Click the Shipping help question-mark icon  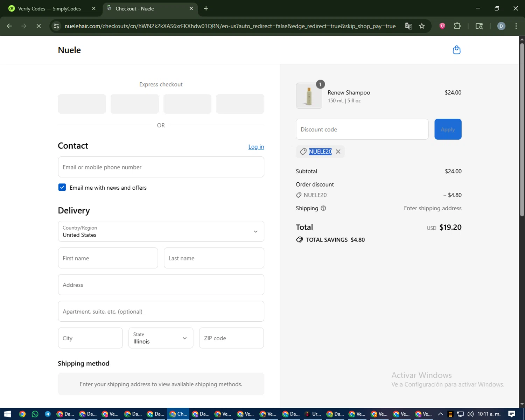(x=323, y=208)
